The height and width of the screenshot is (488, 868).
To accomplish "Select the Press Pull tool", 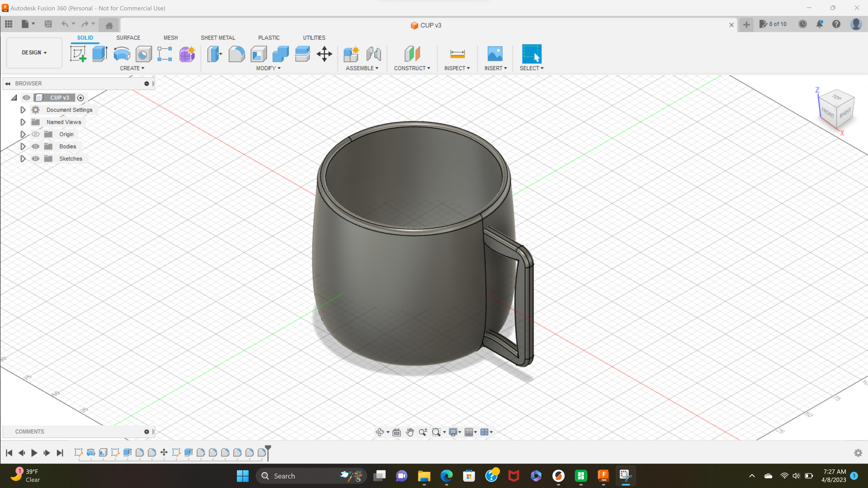I will tap(215, 54).
